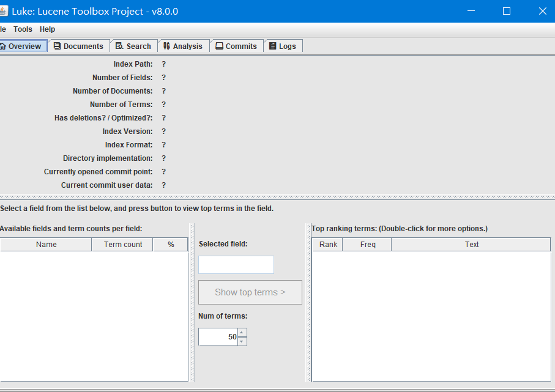
Task: Click the Rank column header
Action: [328, 245]
